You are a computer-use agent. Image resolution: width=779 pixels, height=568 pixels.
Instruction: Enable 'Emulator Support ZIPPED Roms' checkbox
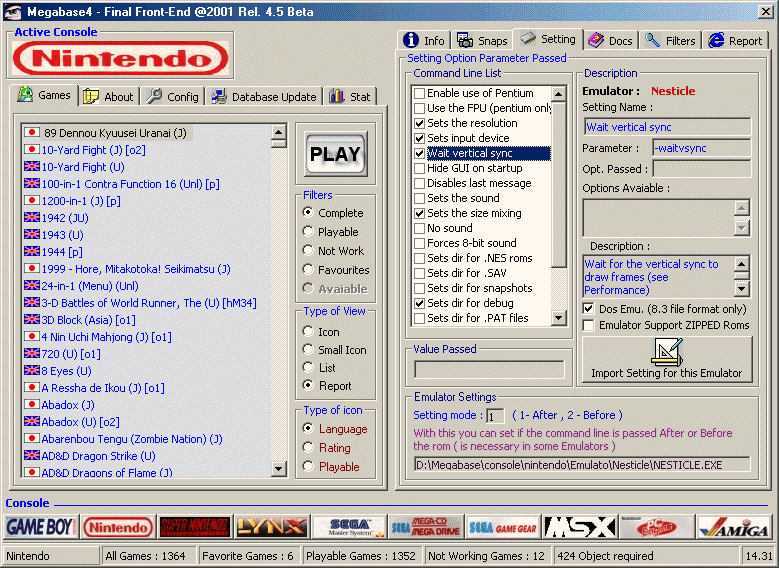pos(589,325)
